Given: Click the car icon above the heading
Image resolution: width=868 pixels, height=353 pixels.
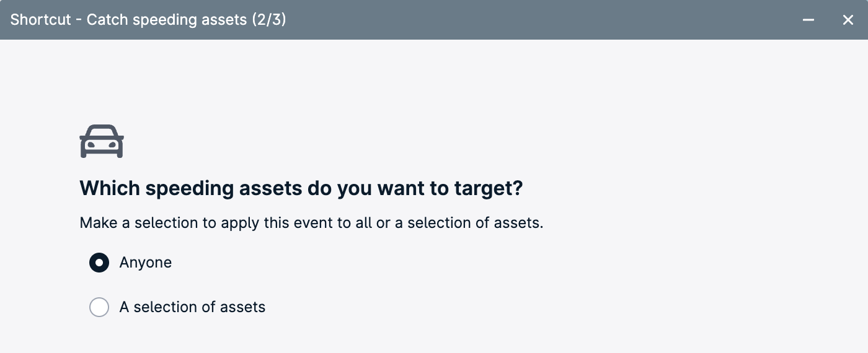Looking at the screenshot, I should point(102,141).
